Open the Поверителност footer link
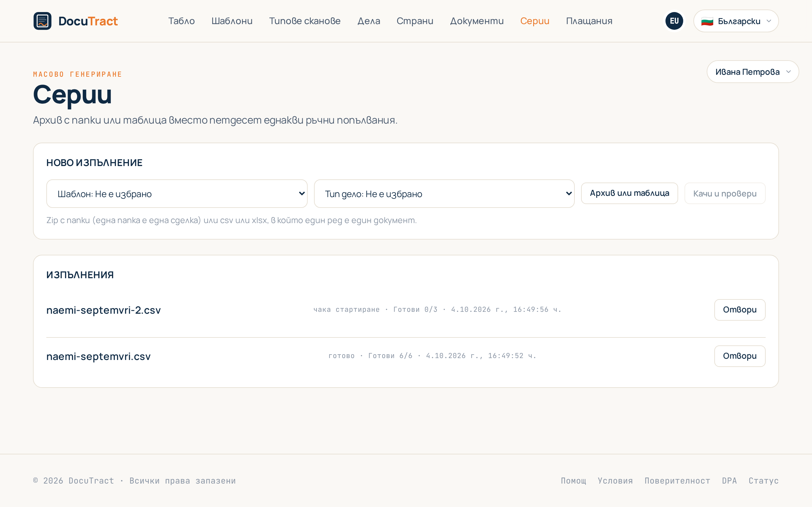This screenshot has width=812, height=507. 677,480
